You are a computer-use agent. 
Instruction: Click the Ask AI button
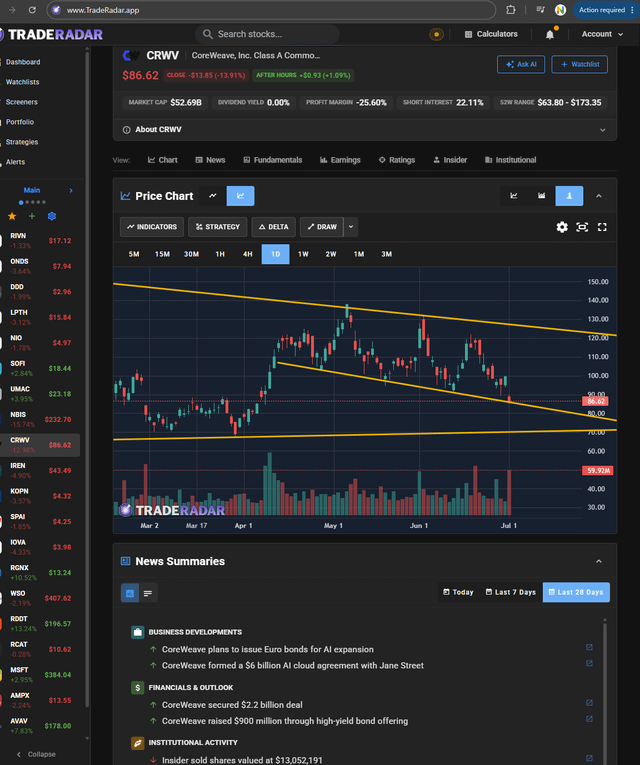pos(521,64)
